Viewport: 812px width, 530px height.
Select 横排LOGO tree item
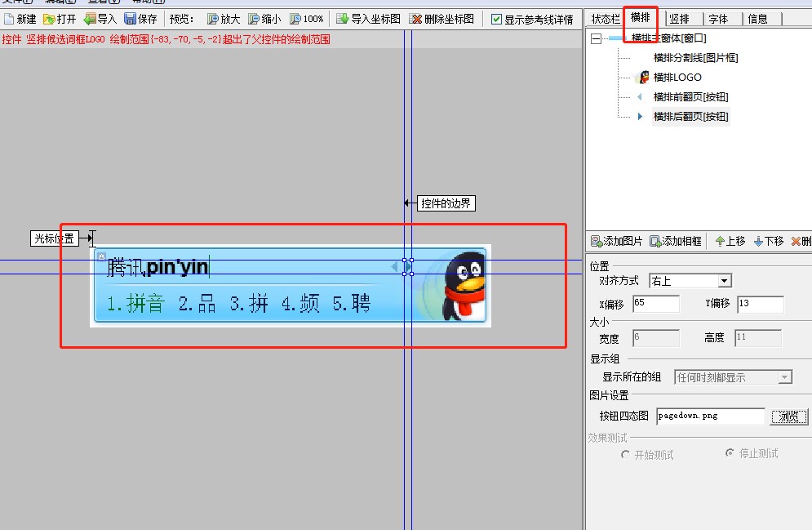(677, 78)
